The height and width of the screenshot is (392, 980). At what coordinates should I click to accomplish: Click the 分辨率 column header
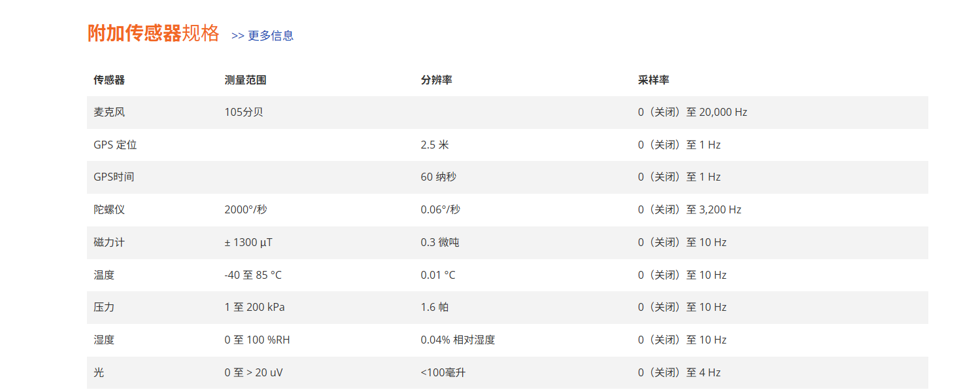(x=436, y=80)
